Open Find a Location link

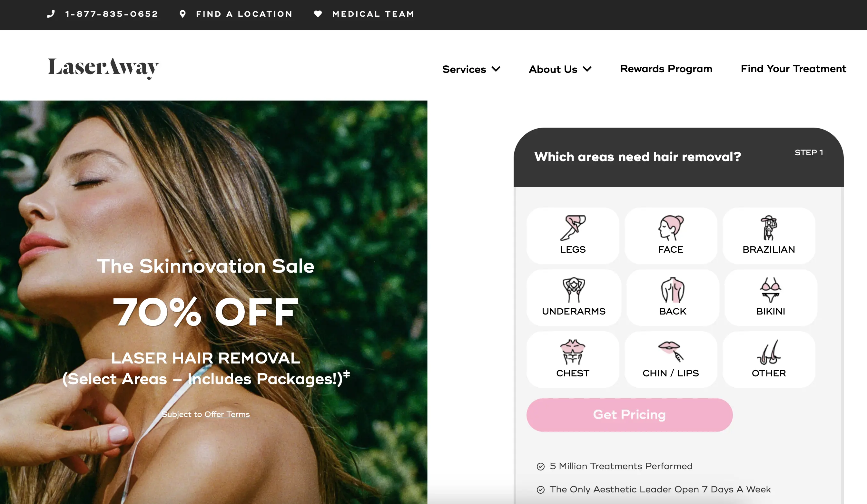244,14
